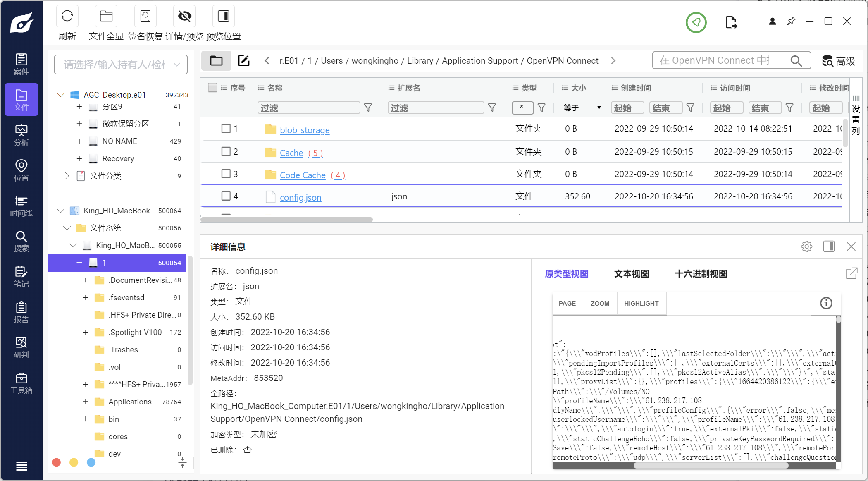Switch to 文本视图 tab

point(632,274)
